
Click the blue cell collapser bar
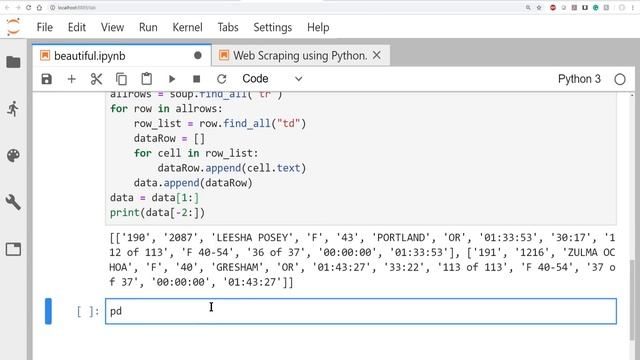click(x=48, y=311)
